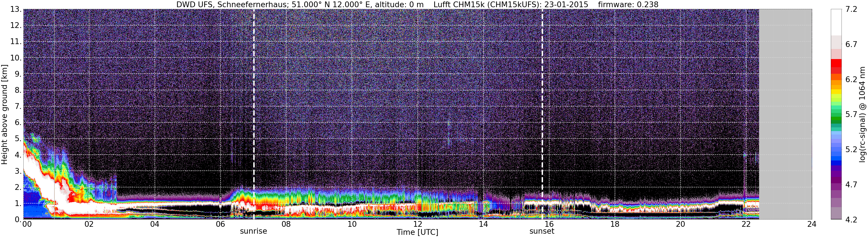Image resolution: width=868 pixels, height=238 pixels.
Task: Click the sunrise label below the time axis
Action: coord(254,231)
